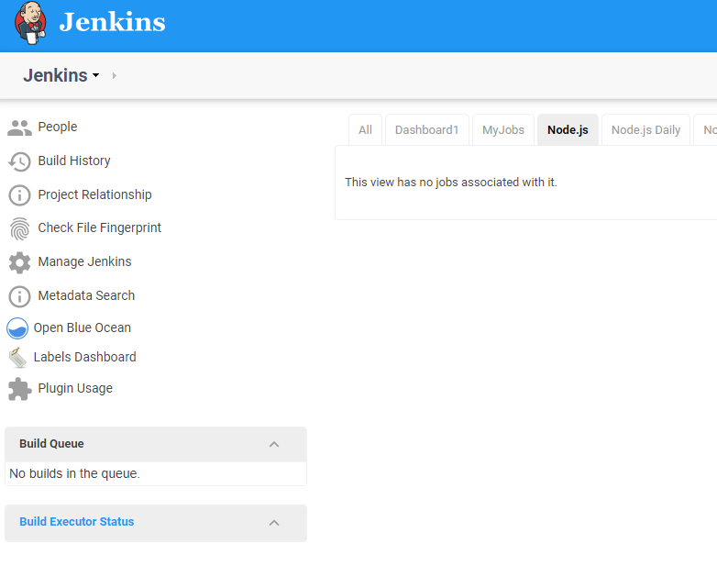The image size is (717, 588).
Task: Click the Plugin Usage puzzle piece icon
Action: pos(19,389)
